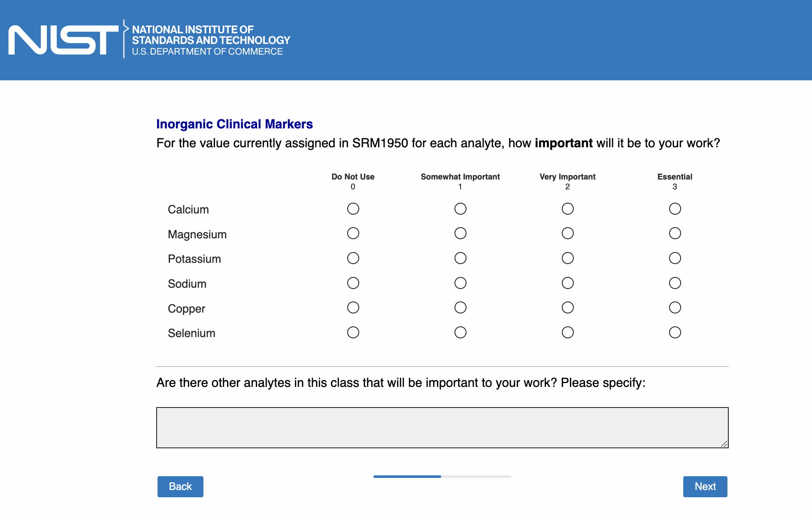
Task: Mark Selenium as Essential
Action: [x=675, y=332]
